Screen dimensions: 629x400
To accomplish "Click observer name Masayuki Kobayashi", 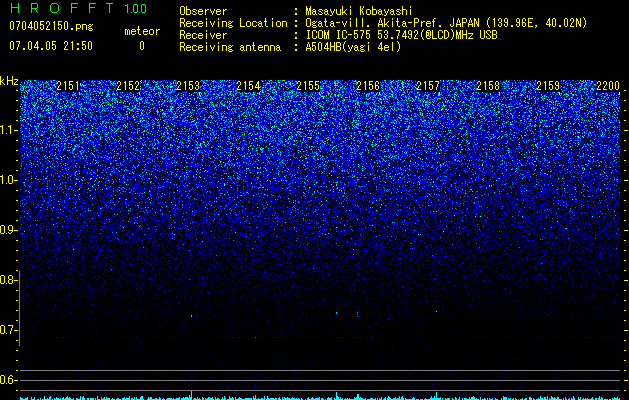I will pyautogui.click(x=359, y=11).
